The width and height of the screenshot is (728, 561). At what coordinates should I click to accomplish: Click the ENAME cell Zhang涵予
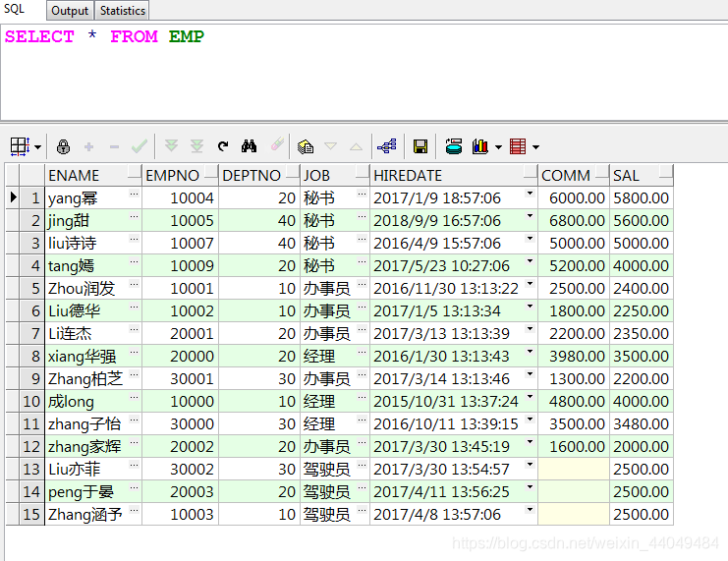(x=93, y=514)
